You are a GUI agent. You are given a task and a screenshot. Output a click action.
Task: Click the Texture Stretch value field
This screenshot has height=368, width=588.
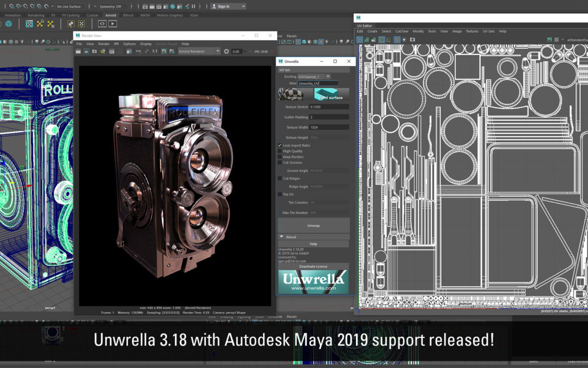[x=329, y=107]
